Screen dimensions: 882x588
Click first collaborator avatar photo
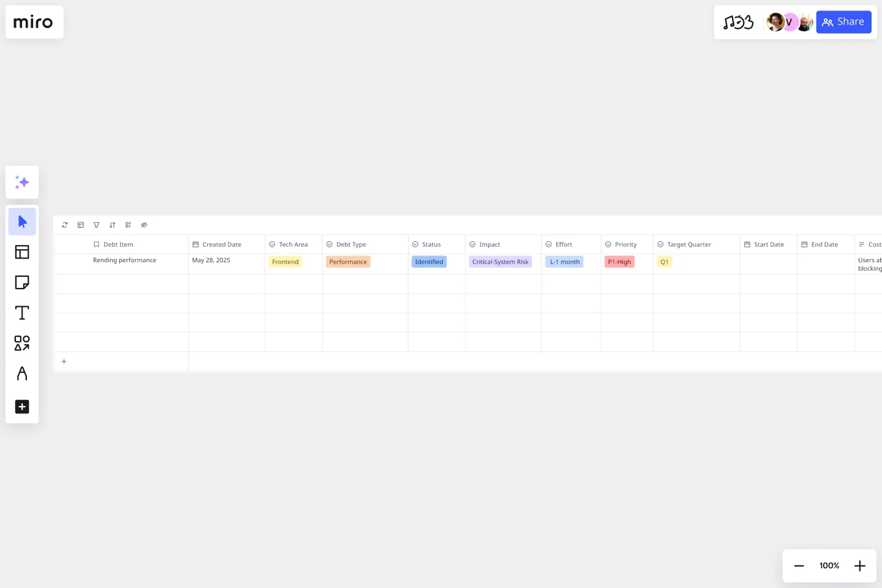click(x=775, y=22)
